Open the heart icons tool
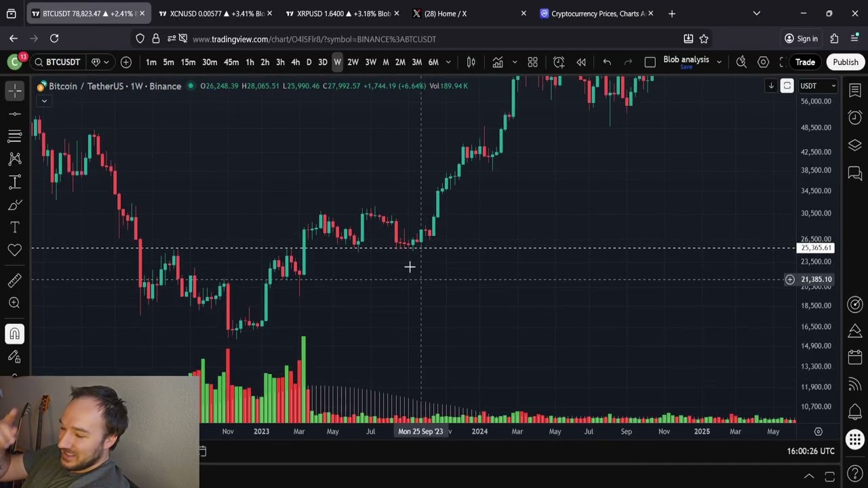868x488 pixels. pyautogui.click(x=14, y=250)
